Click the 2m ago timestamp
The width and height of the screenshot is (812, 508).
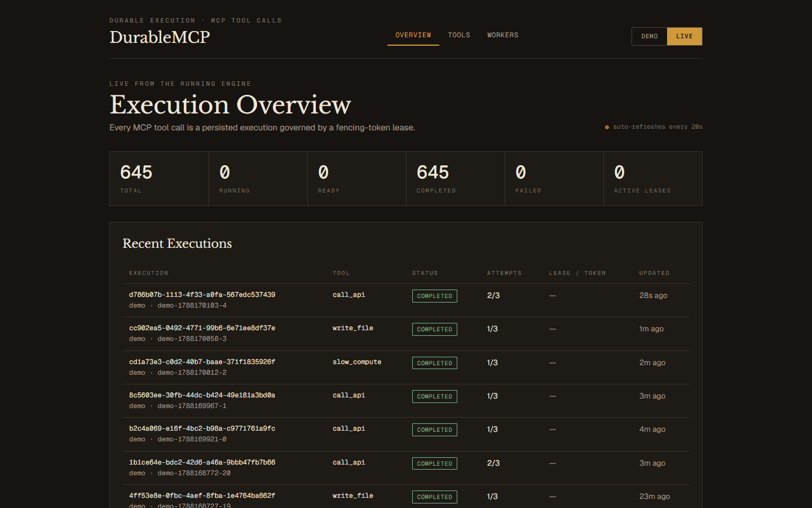(652, 362)
